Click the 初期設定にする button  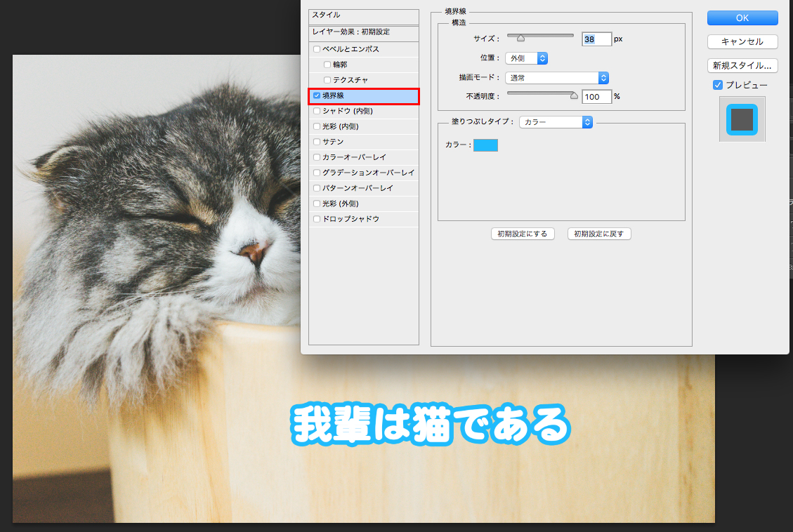coord(523,234)
